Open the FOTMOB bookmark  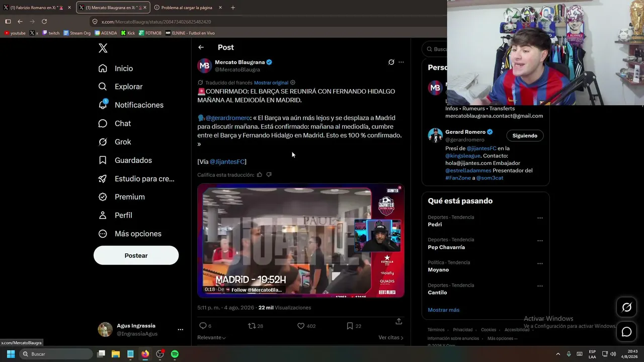click(x=150, y=33)
